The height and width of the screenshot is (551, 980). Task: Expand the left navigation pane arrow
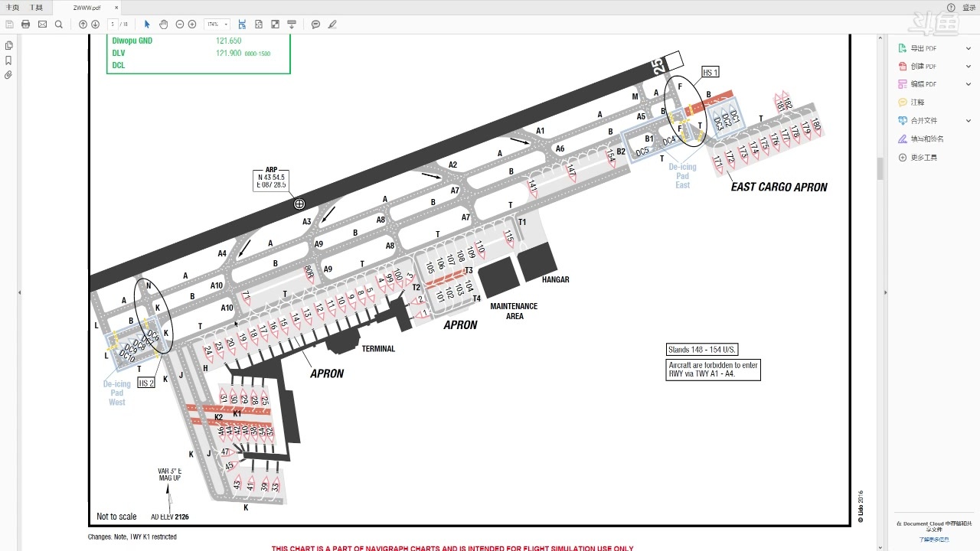click(19, 292)
